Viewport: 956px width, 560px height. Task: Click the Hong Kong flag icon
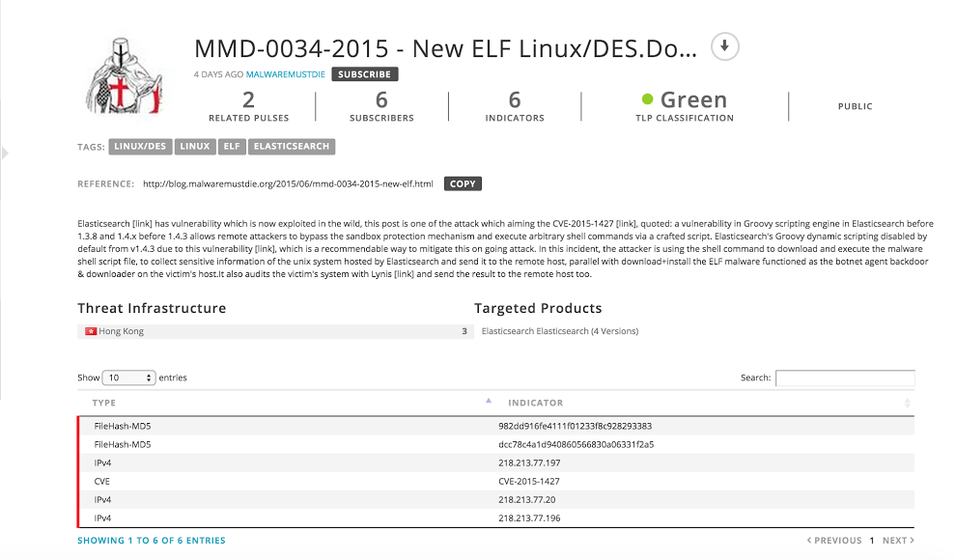90,331
